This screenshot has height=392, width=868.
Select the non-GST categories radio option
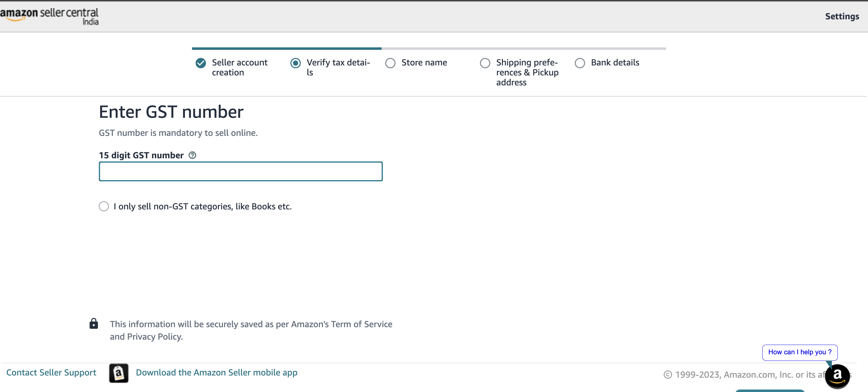click(x=104, y=206)
